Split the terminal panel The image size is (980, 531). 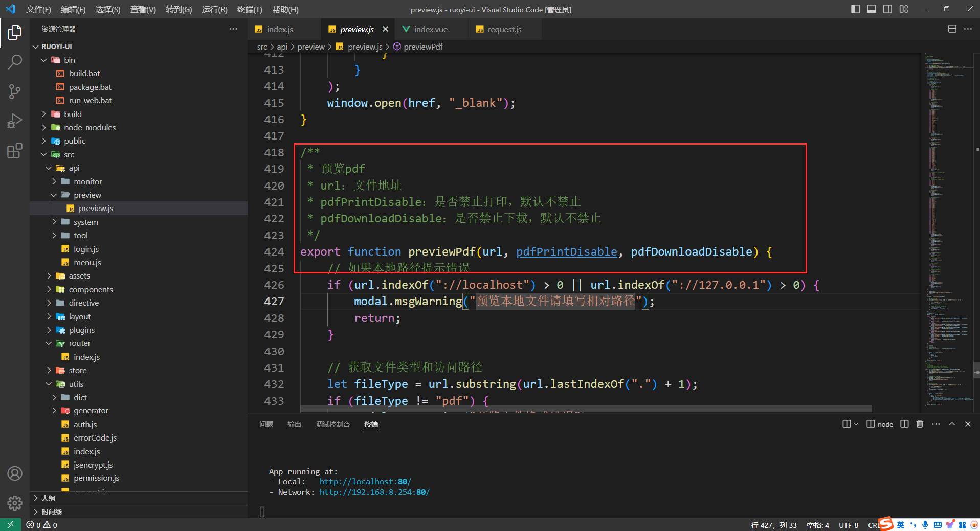coord(904,424)
